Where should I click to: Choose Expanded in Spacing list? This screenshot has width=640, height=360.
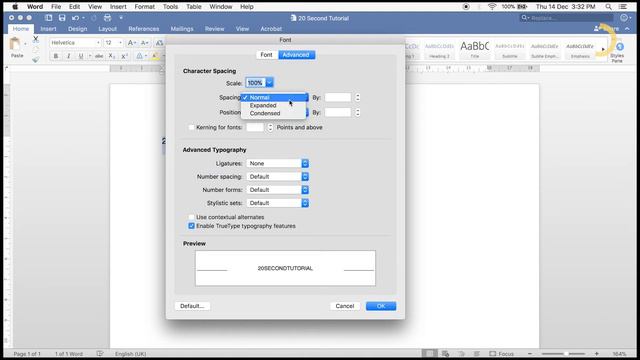click(273, 105)
